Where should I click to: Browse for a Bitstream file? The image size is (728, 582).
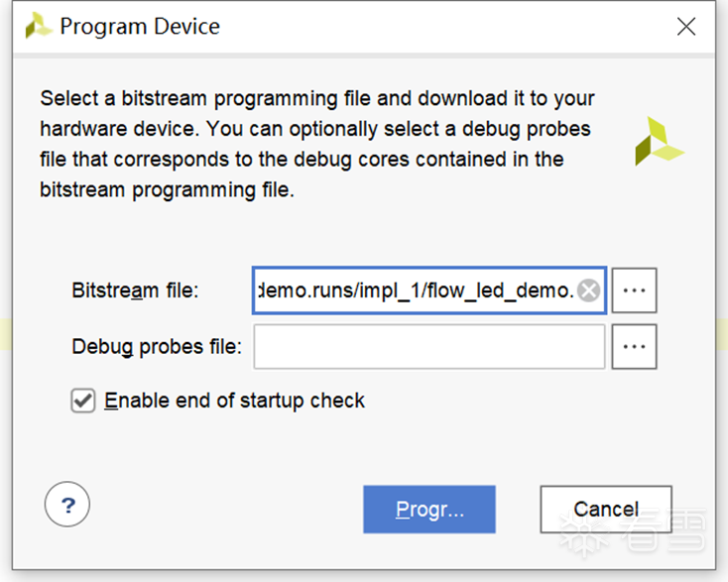[634, 291]
